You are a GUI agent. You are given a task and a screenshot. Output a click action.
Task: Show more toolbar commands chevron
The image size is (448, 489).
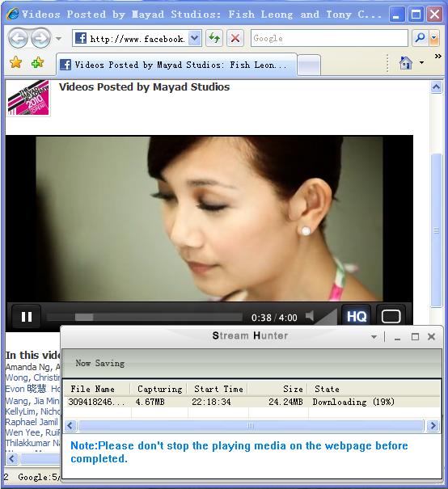click(x=438, y=56)
